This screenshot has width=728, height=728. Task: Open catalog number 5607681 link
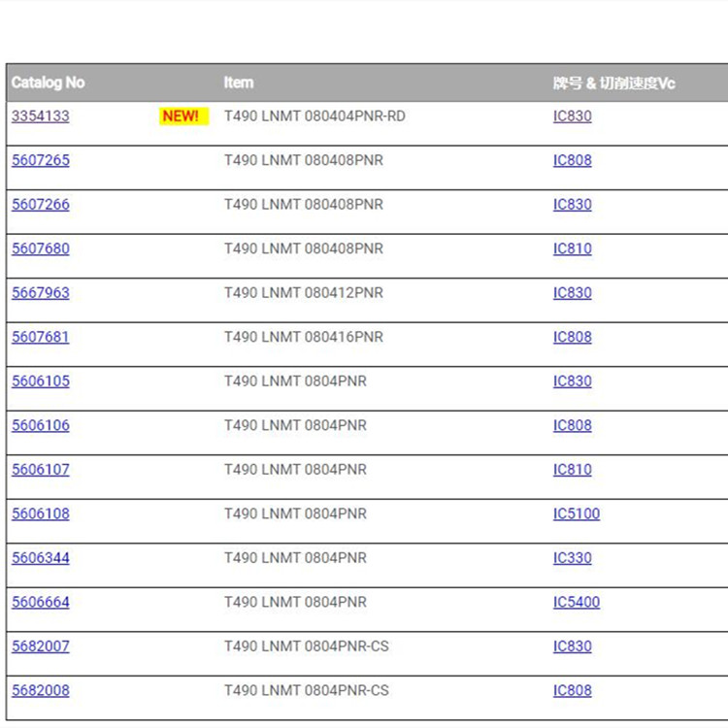[x=41, y=337]
